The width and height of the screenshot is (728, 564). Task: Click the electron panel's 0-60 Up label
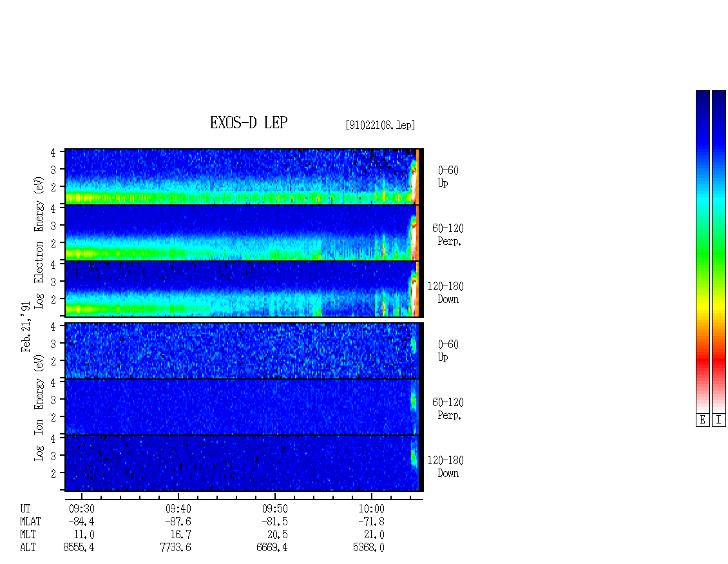click(x=448, y=177)
